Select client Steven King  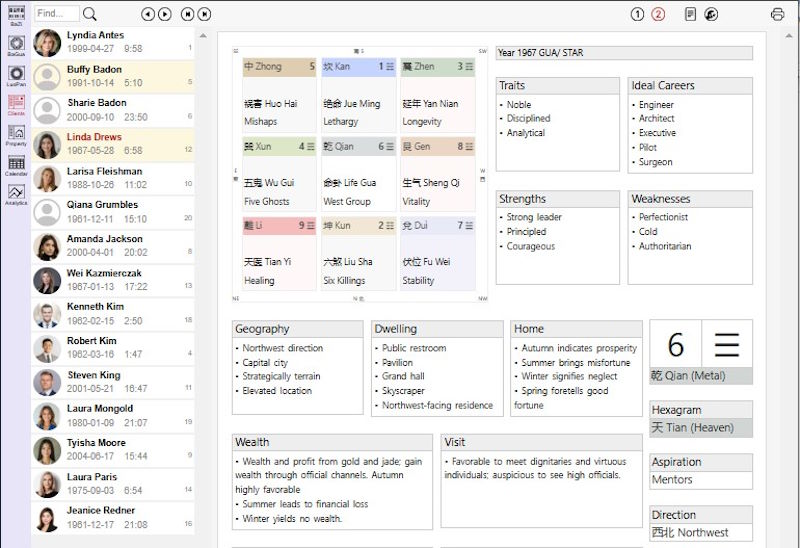click(x=113, y=382)
